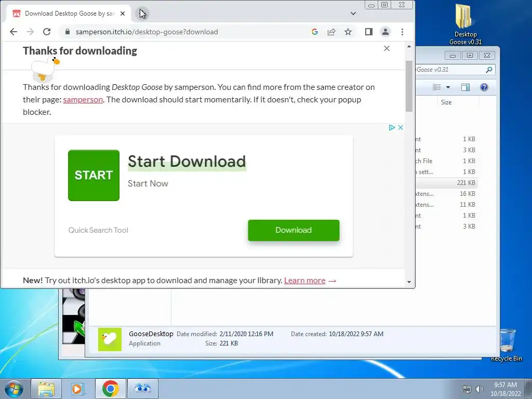Open the Chrome profile avatar
The width and height of the screenshot is (532, 399).
pos(385,32)
